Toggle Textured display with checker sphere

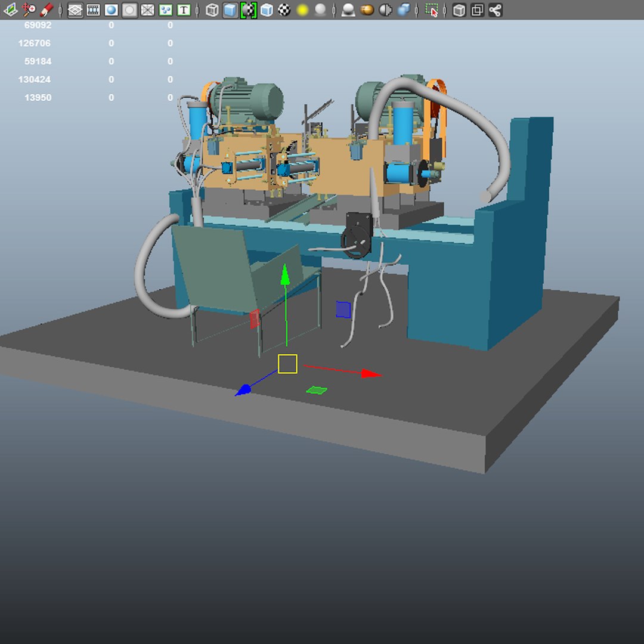[284, 10]
